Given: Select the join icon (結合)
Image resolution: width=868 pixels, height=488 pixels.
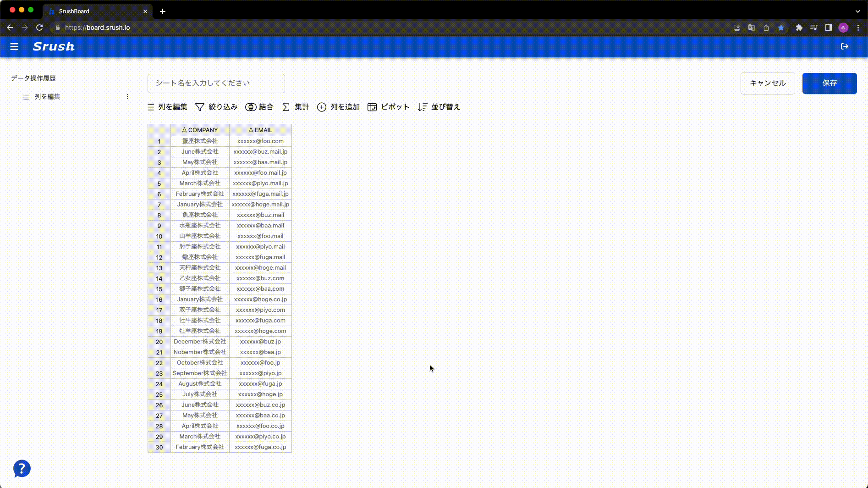Looking at the screenshot, I should click(251, 107).
